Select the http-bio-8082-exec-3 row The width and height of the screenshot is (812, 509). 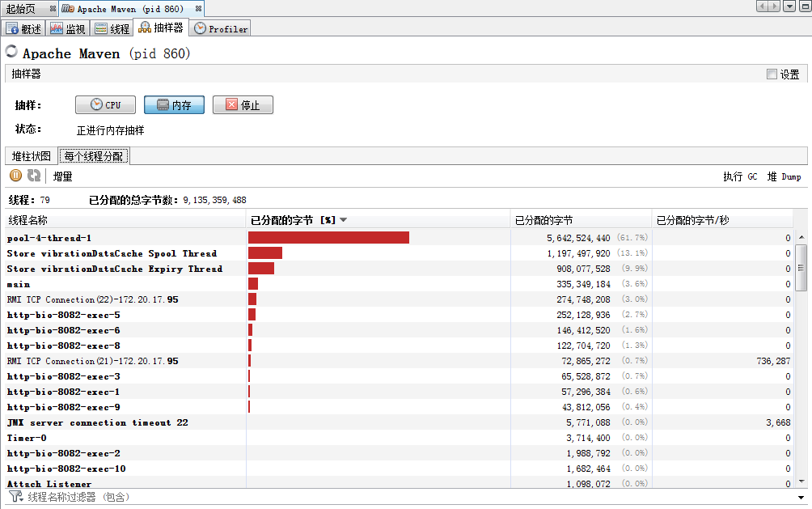click(400, 376)
